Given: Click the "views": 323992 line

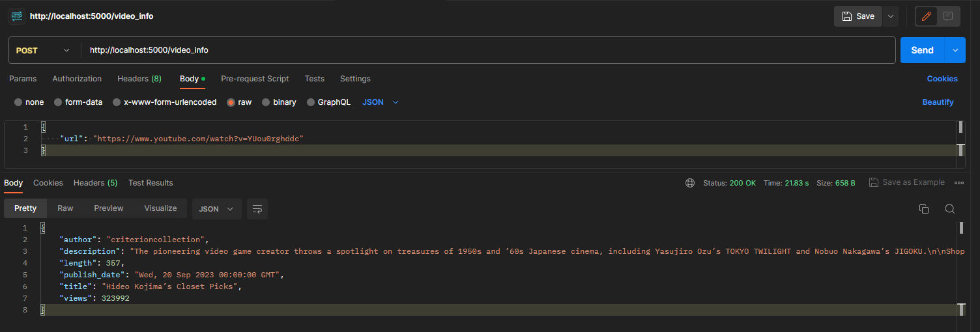Looking at the screenshot, I should coord(94,298).
